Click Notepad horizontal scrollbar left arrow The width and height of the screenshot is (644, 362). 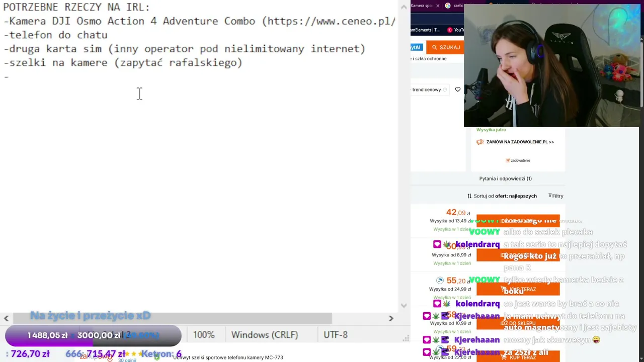click(6, 318)
